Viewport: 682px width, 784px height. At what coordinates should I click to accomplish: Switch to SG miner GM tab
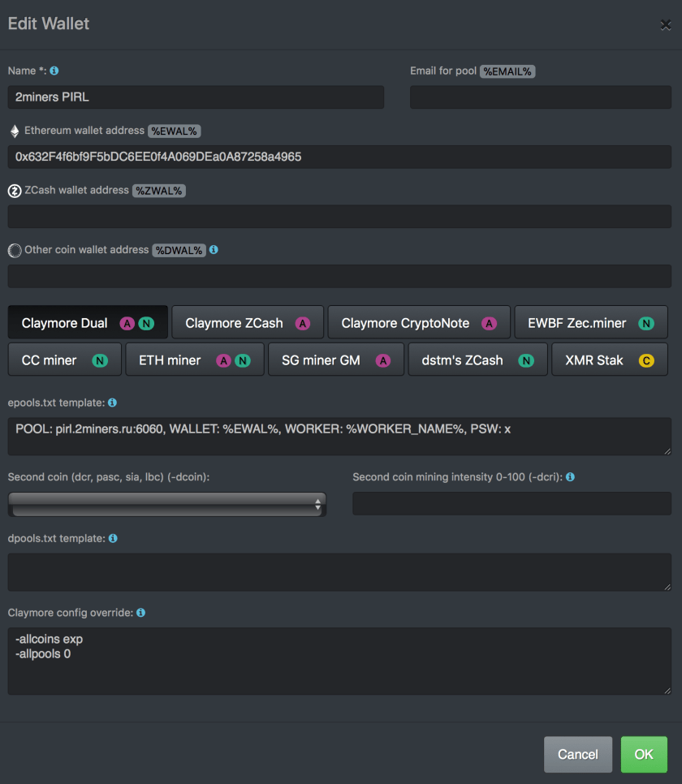point(336,360)
